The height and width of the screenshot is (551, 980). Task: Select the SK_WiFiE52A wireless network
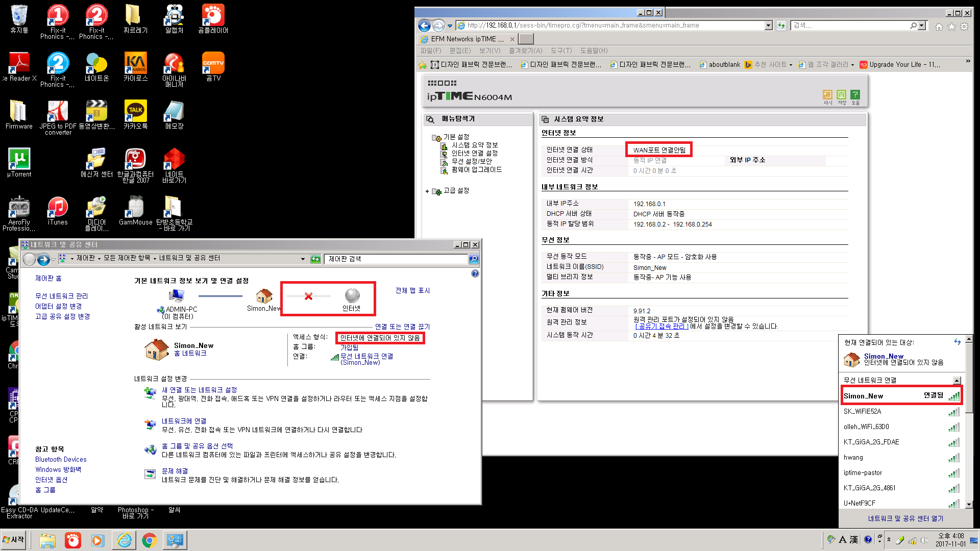tap(901, 412)
